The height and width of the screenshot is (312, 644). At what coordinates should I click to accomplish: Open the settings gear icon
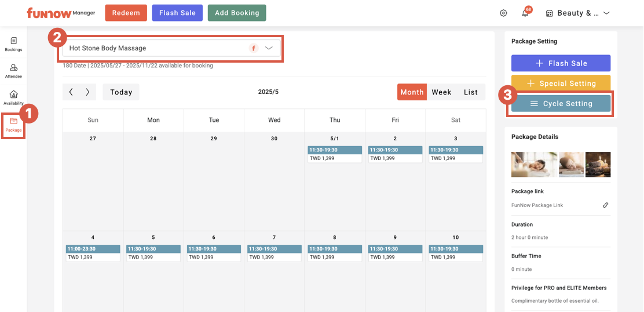[503, 13]
